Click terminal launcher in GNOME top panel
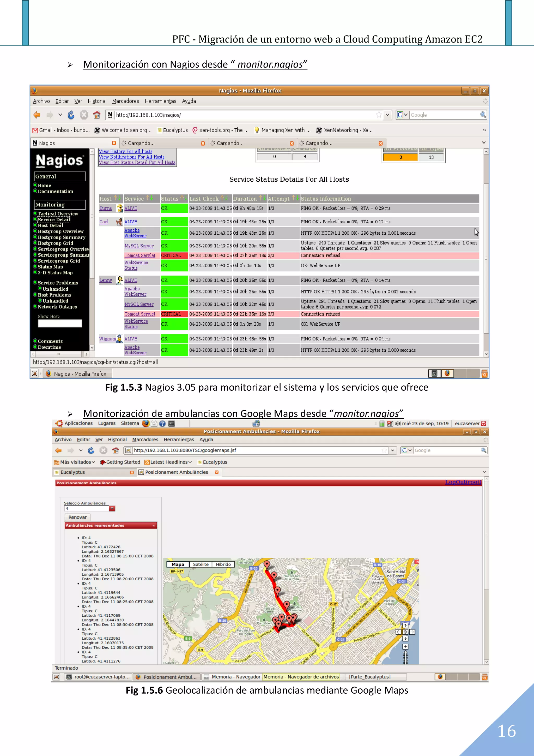Viewport: 534px width, 756px height. pyautogui.click(x=171, y=424)
